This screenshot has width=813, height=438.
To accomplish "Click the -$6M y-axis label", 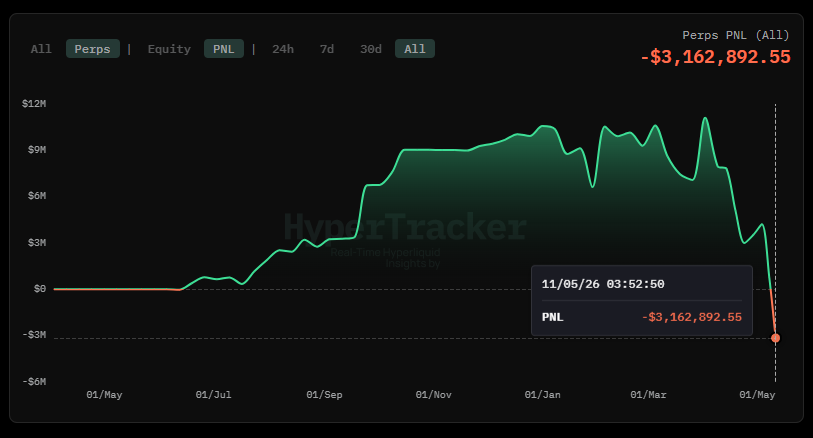I will [x=34, y=382].
